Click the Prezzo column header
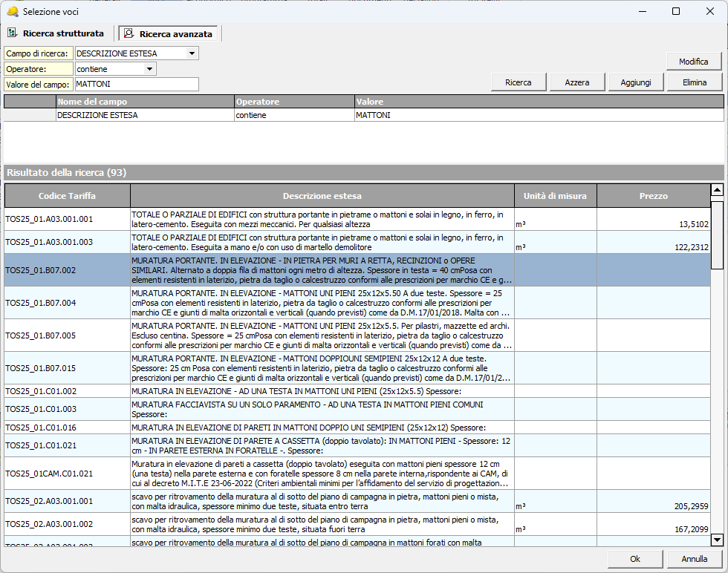Image resolution: width=728 pixels, height=573 pixels. (653, 196)
